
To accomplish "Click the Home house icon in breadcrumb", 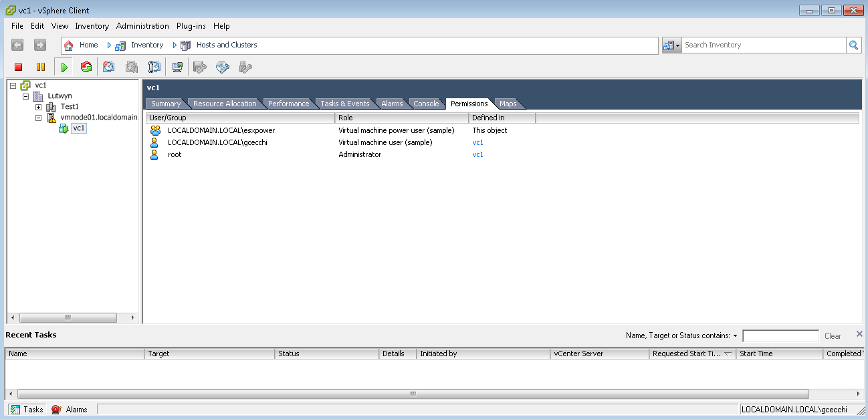I will click(x=68, y=45).
